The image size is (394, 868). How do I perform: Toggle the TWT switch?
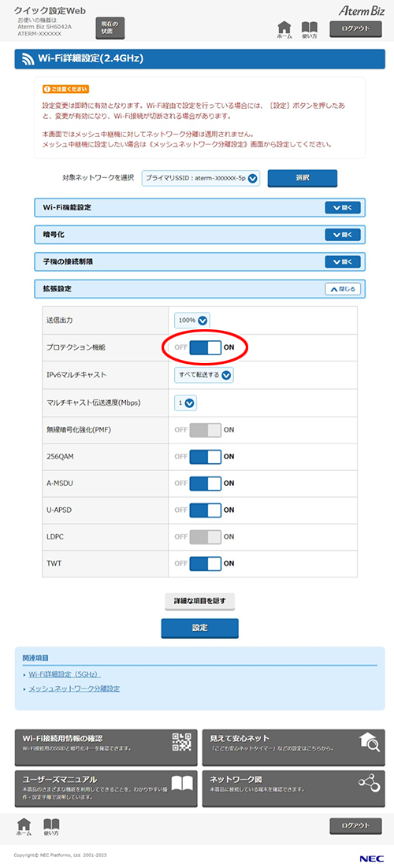[205, 563]
